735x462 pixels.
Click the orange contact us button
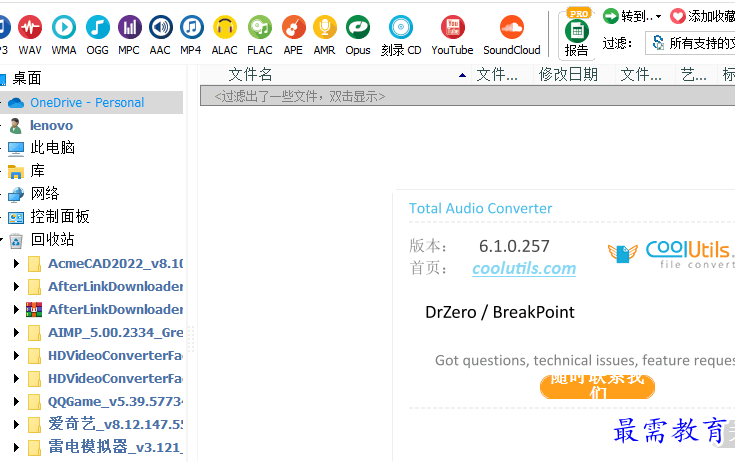coord(597,387)
